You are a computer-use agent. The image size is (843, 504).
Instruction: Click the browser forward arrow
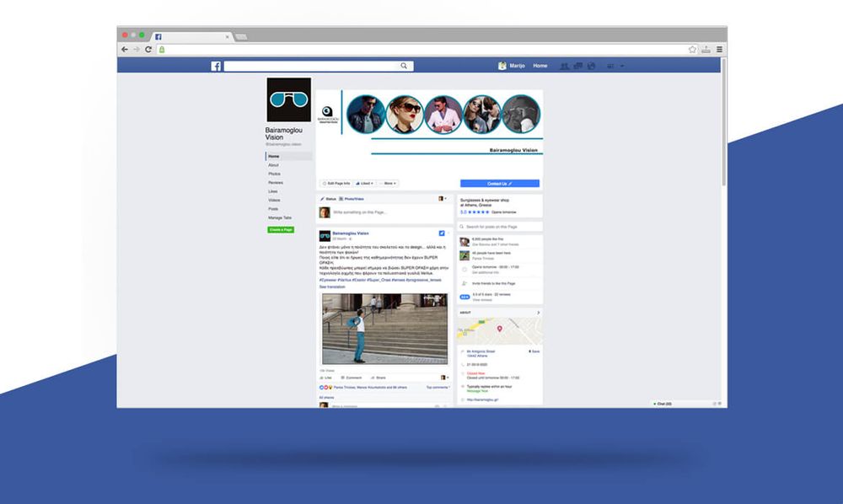[137, 50]
